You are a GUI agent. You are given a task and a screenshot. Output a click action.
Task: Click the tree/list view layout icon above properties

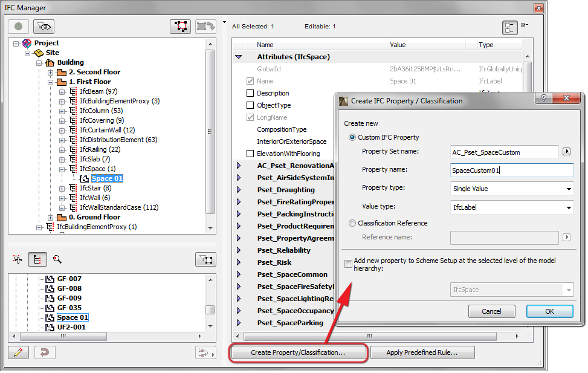(509, 28)
